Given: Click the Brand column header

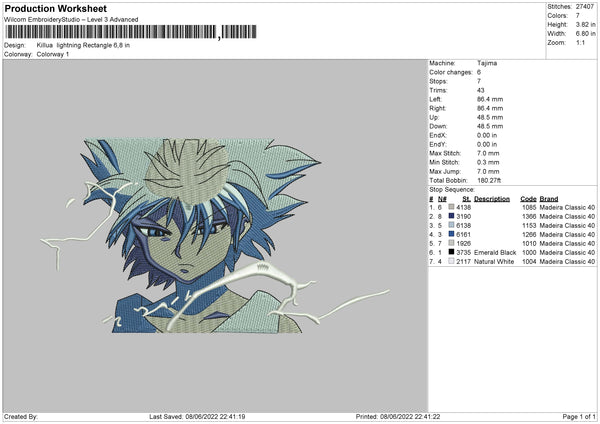Looking at the screenshot, I should tap(549, 199).
